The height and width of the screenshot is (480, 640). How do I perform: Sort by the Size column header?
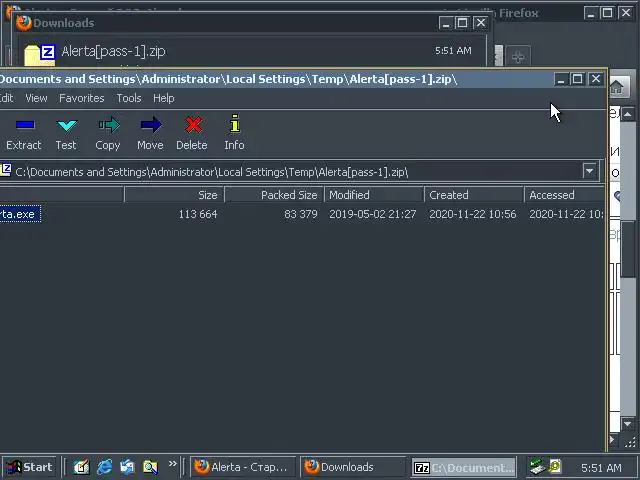pos(174,195)
